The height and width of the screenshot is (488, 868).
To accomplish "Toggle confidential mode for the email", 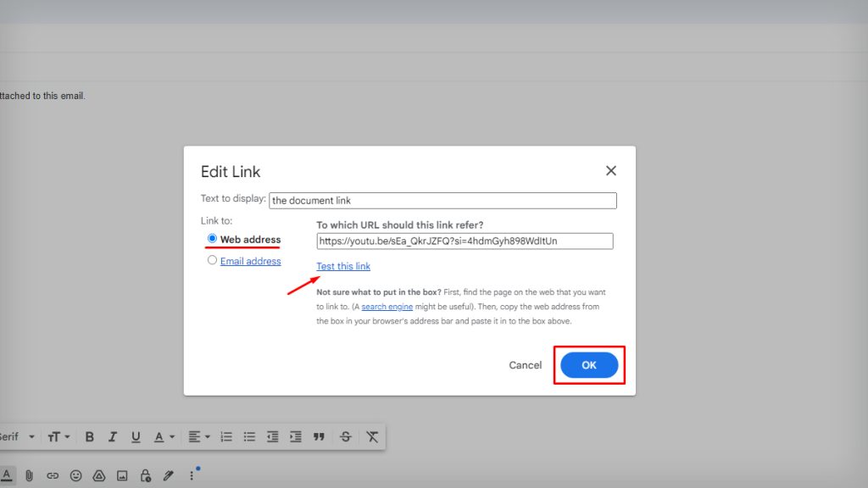I will 145,475.
